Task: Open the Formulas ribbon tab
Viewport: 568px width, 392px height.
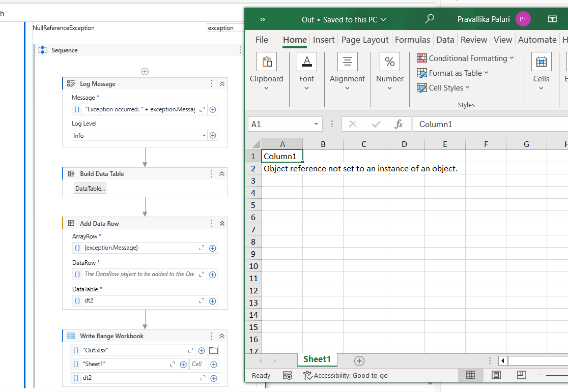Action: click(x=412, y=40)
